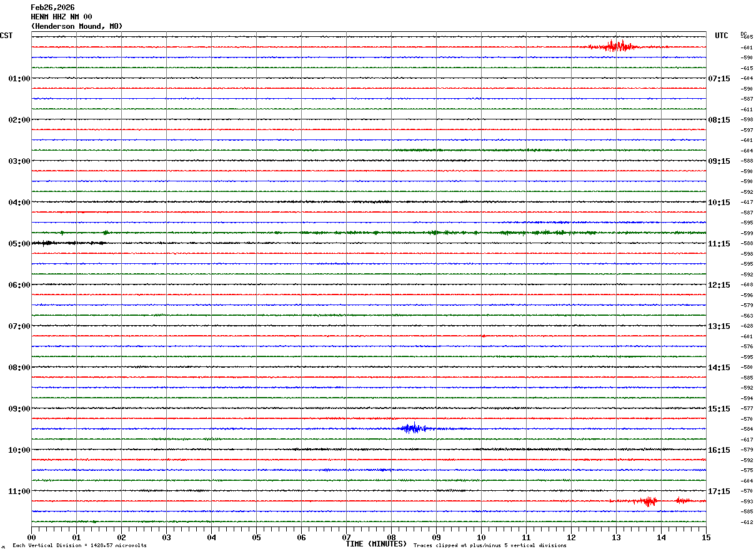This screenshot has width=756, height=554.
Task: Click the 15 minute tick label on the x-axis
Action: (x=705, y=537)
